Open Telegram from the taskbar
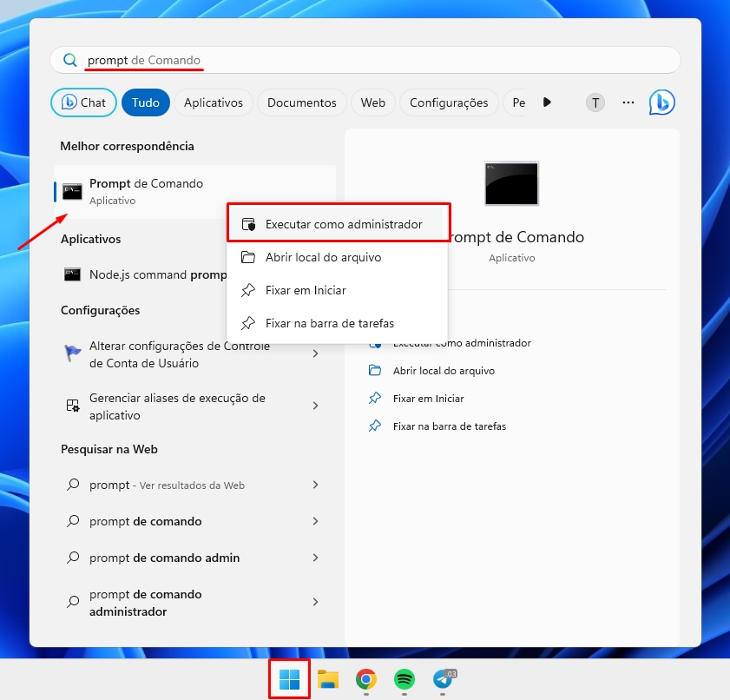This screenshot has height=700, width=730. 443,679
